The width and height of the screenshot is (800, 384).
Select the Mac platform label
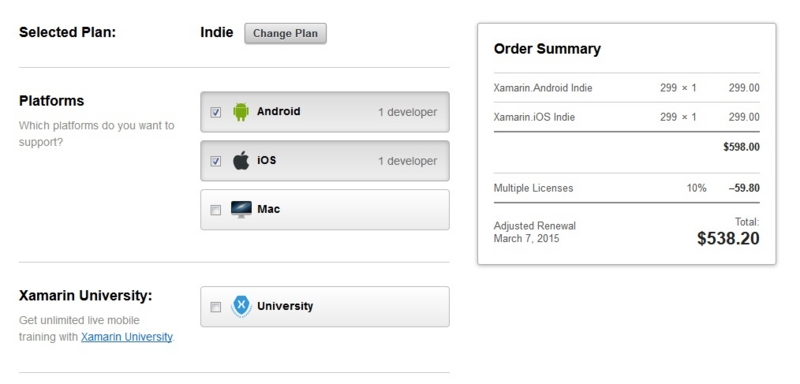click(268, 209)
